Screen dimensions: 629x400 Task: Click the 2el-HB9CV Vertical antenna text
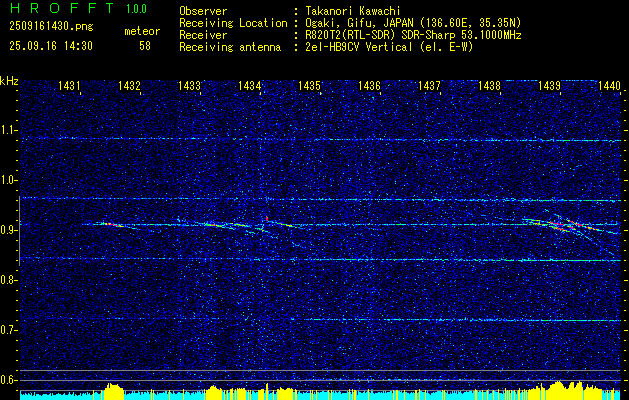(389, 47)
